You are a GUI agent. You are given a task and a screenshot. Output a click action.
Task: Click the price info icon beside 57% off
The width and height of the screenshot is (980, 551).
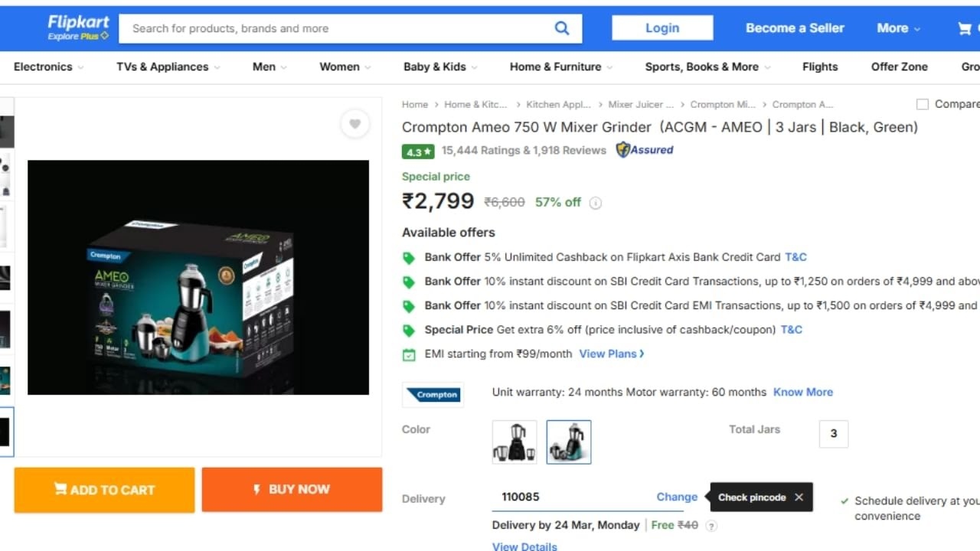click(x=596, y=203)
